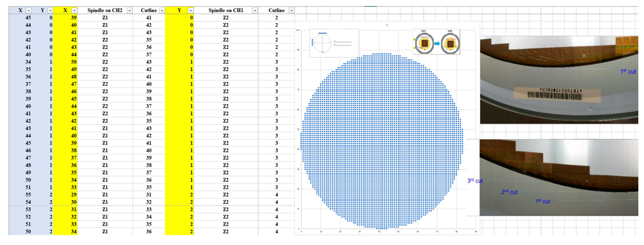Open the yellow Y column filter arrow
Viewport: 644px width, 245px height.
point(190,10)
